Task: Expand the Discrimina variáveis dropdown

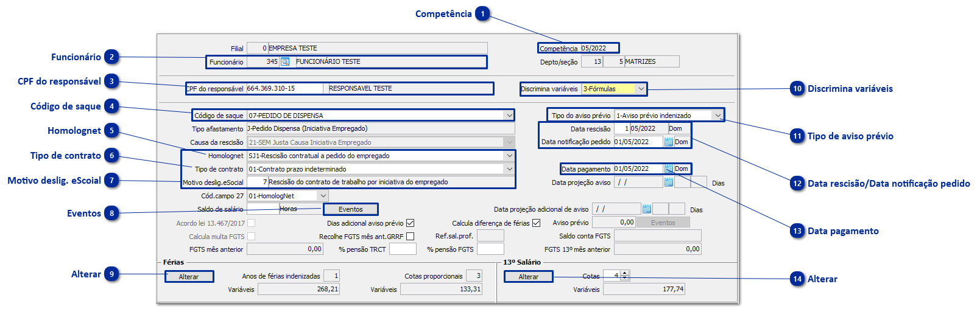Action: click(641, 89)
